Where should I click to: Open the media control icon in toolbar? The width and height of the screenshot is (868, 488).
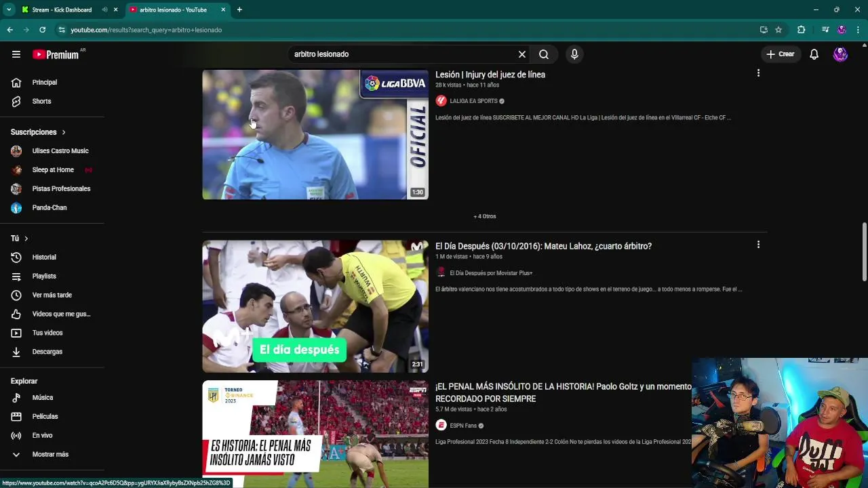point(825,30)
